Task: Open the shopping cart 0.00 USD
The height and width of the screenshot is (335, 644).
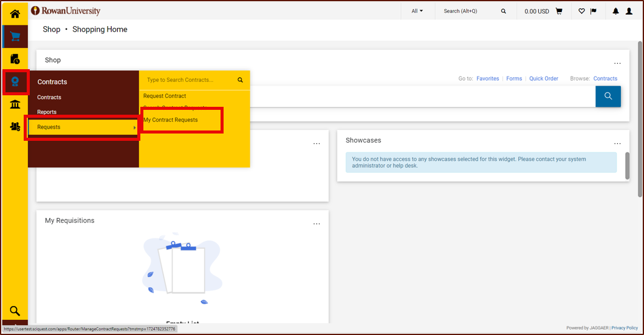Action: [543, 11]
